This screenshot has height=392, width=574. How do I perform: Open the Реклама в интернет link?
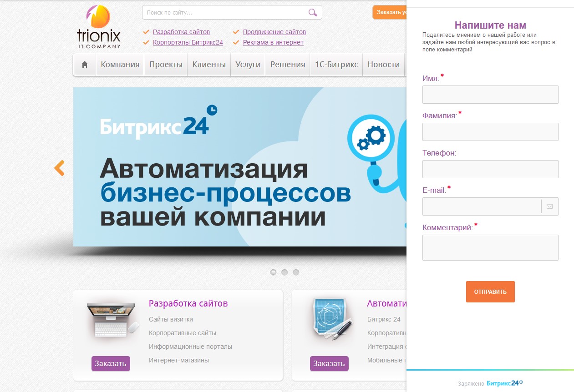[x=273, y=42]
